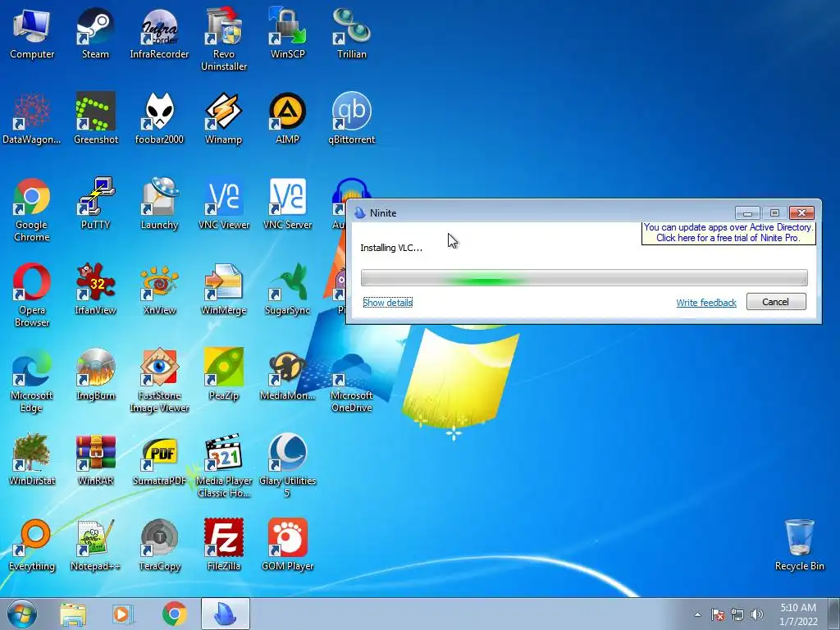Launch Windows Media Player from taskbar
Image resolution: width=840 pixels, height=630 pixels.
[x=123, y=614]
